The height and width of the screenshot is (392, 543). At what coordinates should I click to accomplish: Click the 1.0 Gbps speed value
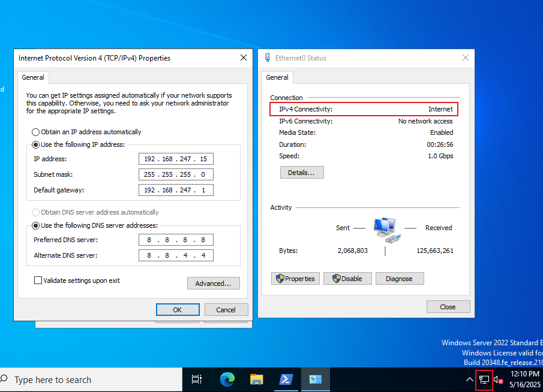pos(440,156)
